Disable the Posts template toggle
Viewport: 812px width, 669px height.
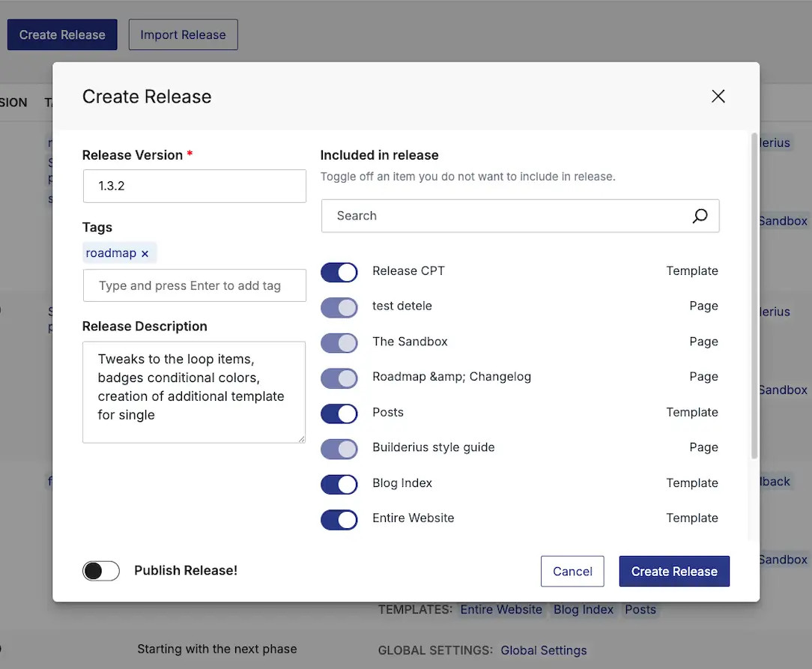[339, 413]
